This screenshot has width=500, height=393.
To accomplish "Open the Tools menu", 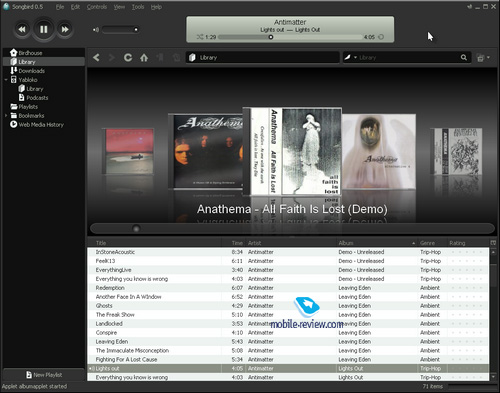I will pos(138,7).
